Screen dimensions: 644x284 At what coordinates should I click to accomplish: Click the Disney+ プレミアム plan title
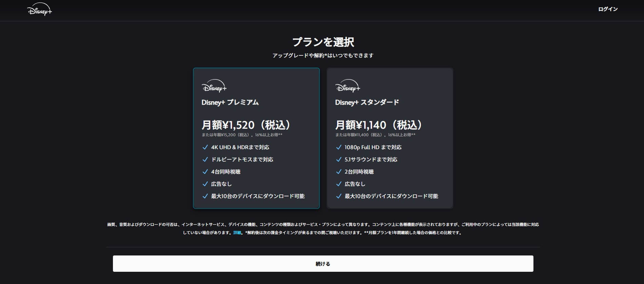tap(230, 102)
